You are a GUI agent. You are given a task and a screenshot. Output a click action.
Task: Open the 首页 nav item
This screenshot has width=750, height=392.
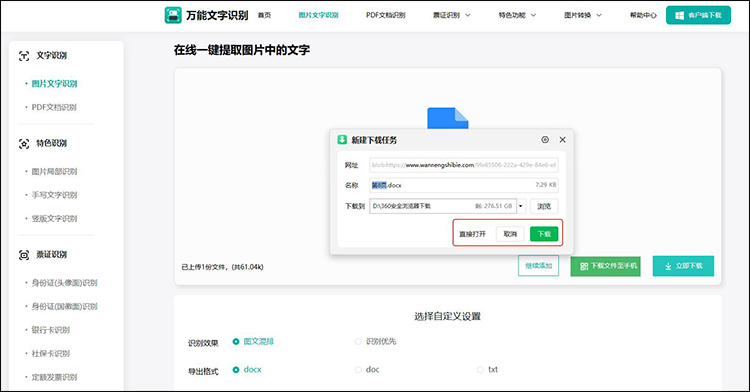tap(264, 15)
